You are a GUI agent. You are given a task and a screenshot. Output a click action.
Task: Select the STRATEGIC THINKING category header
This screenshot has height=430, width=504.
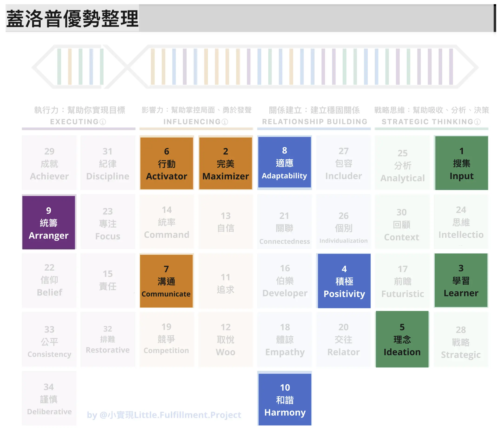tap(427, 122)
